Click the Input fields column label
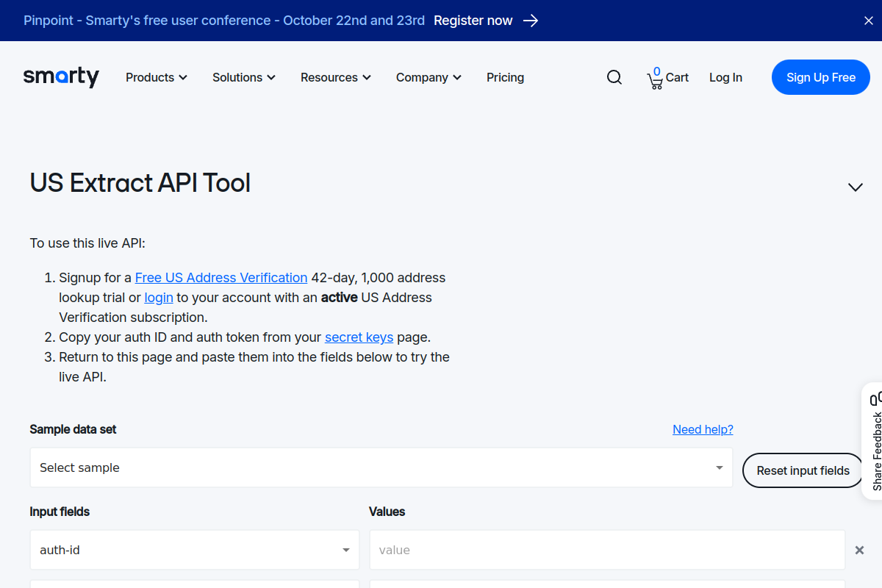The height and width of the screenshot is (588, 882). coord(60,512)
